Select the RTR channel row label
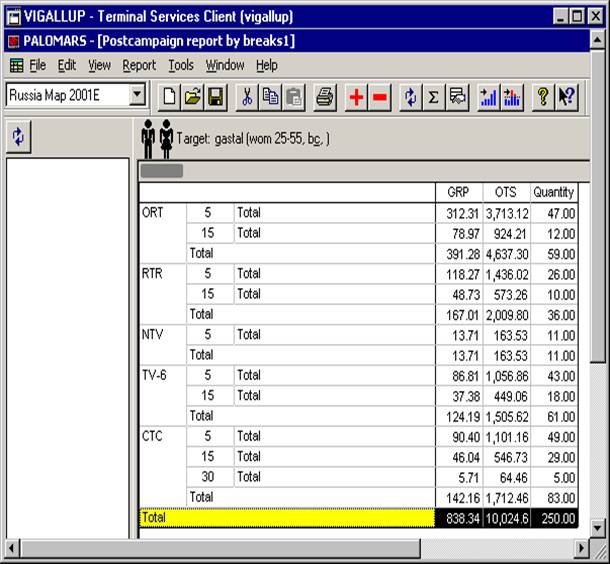The image size is (610, 564). 152,274
